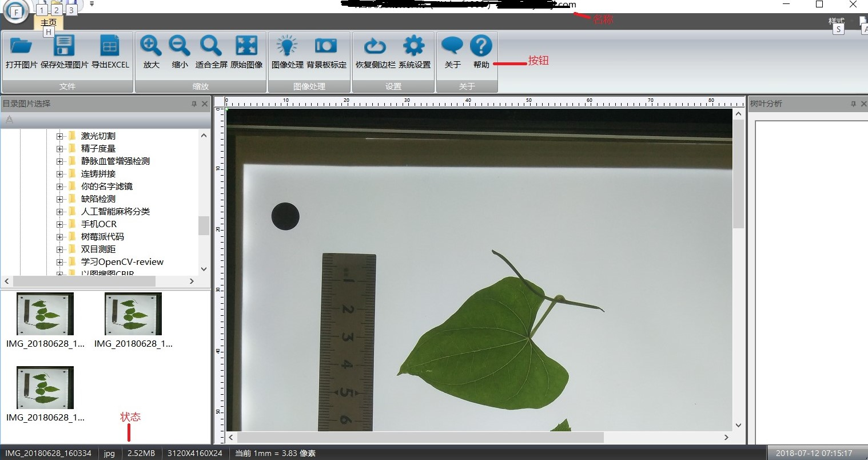Expand the 树莓派代码 folder node
Screen dimensions: 868x460
pyautogui.click(x=59, y=237)
